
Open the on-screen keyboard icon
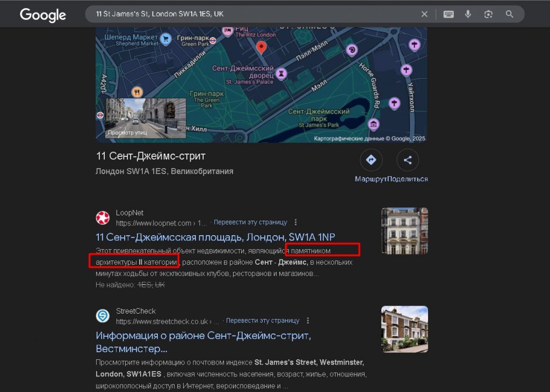click(448, 14)
